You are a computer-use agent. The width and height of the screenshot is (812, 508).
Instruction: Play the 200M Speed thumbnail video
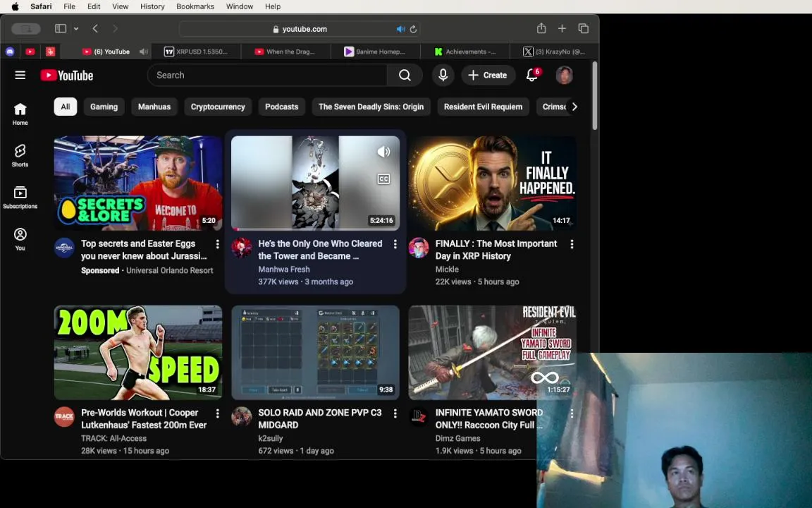click(138, 352)
